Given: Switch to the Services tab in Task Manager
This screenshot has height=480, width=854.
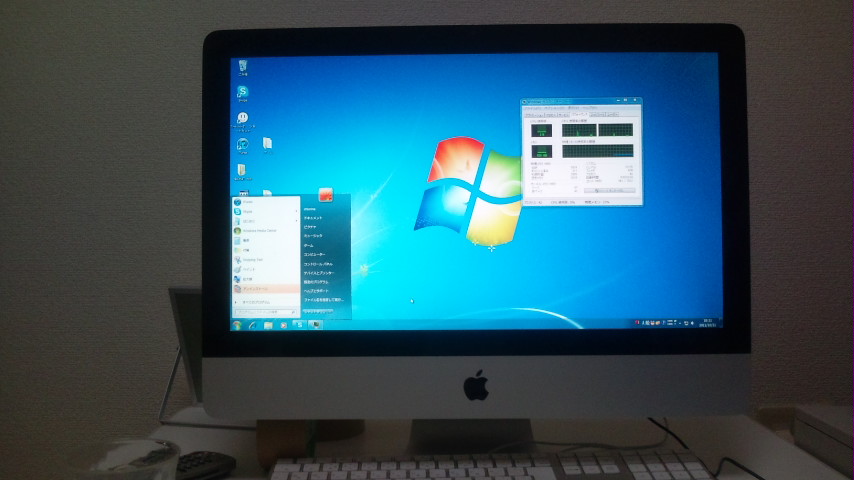Looking at the screenshot, I should pos(563,115).
